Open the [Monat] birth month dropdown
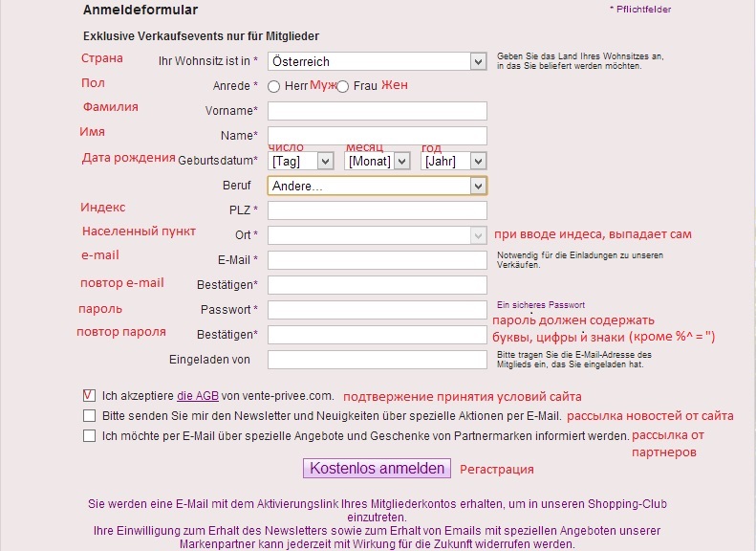 coord(377,161)
